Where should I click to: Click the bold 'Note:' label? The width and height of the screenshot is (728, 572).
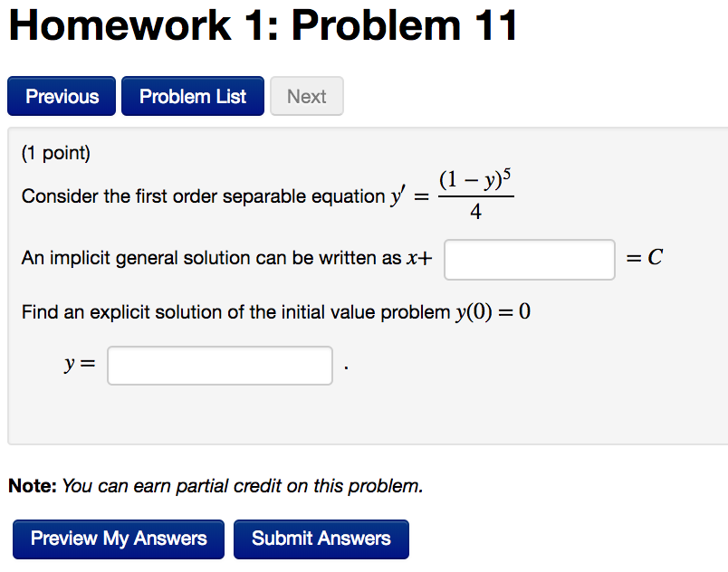[x=33, y=486]
